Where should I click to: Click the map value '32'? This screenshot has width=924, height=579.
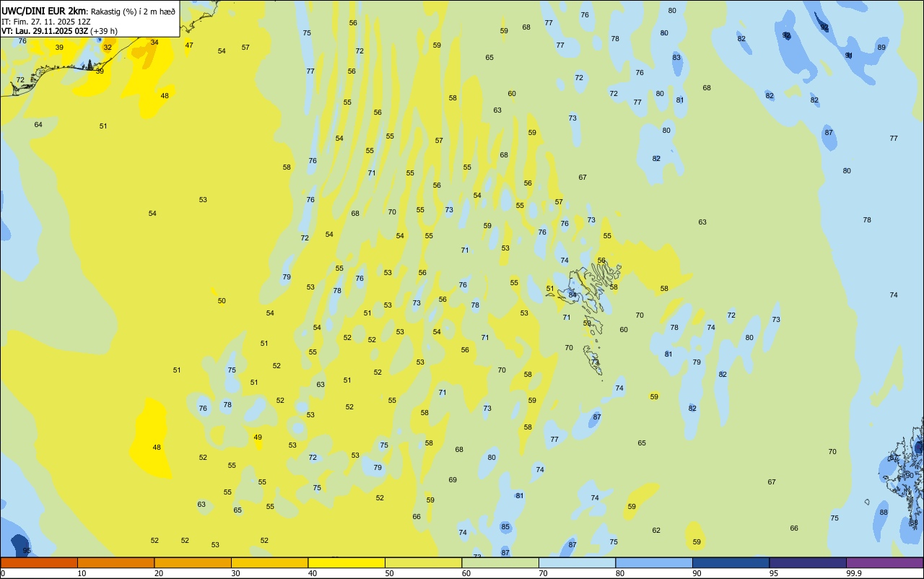click(x=108, y=48)
